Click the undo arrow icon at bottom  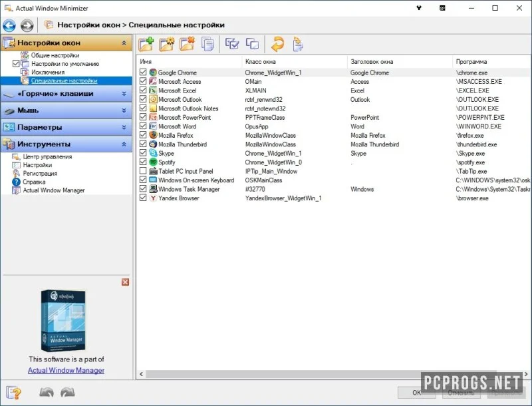click(47, 393)
